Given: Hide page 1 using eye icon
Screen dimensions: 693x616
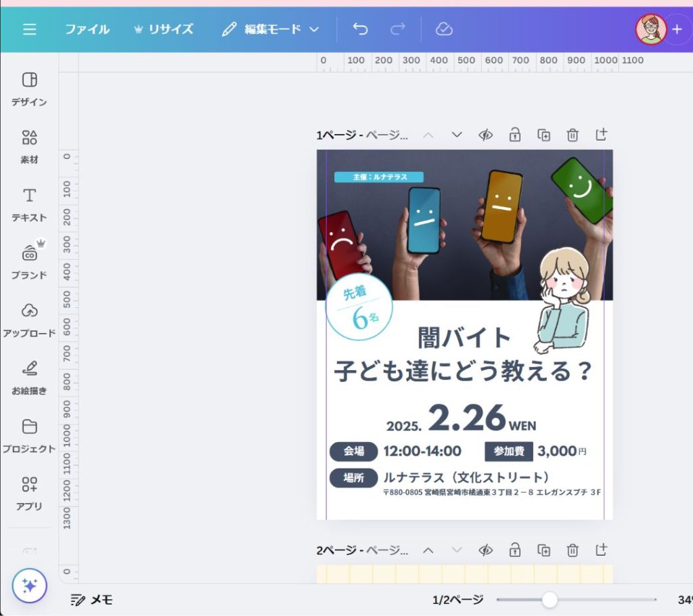Looking at the screenshot, I should 485,135.
